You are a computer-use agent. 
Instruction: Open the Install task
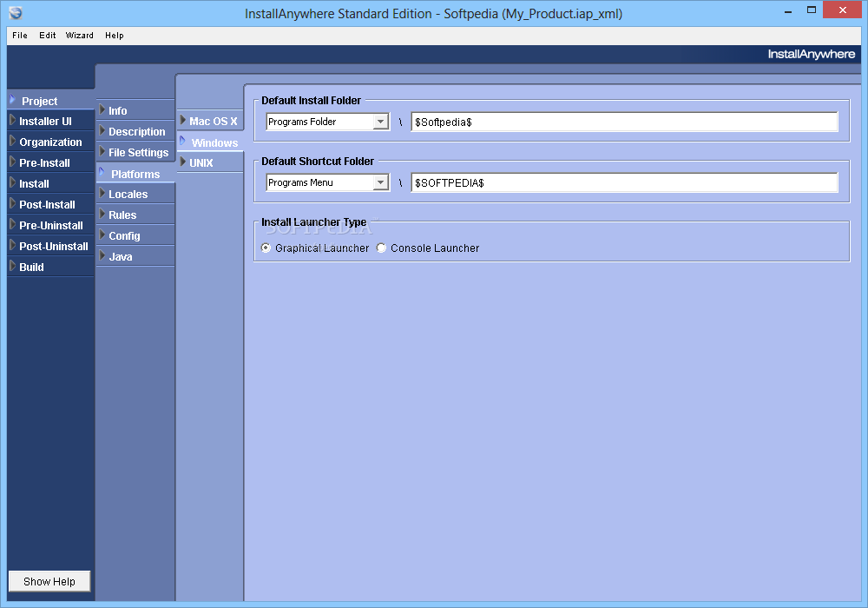pyautogui.click(x=50, y=184)
